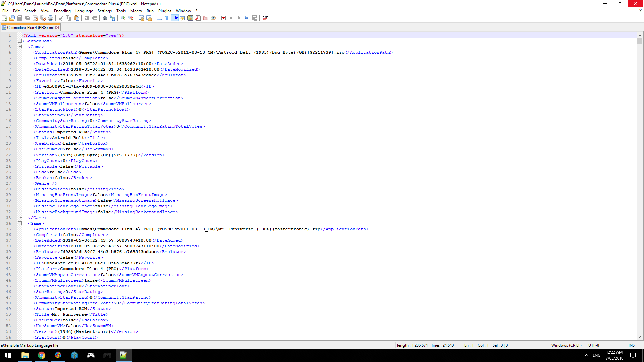Open the Edit menu
This screenshot has width=644, height=362.
[x=16, y=11]
